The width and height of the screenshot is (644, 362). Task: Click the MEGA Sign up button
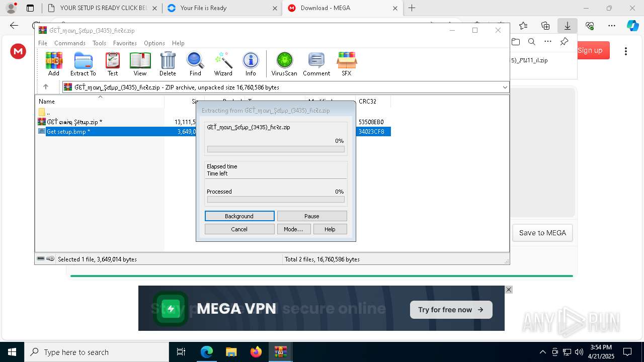click(590, 50)
